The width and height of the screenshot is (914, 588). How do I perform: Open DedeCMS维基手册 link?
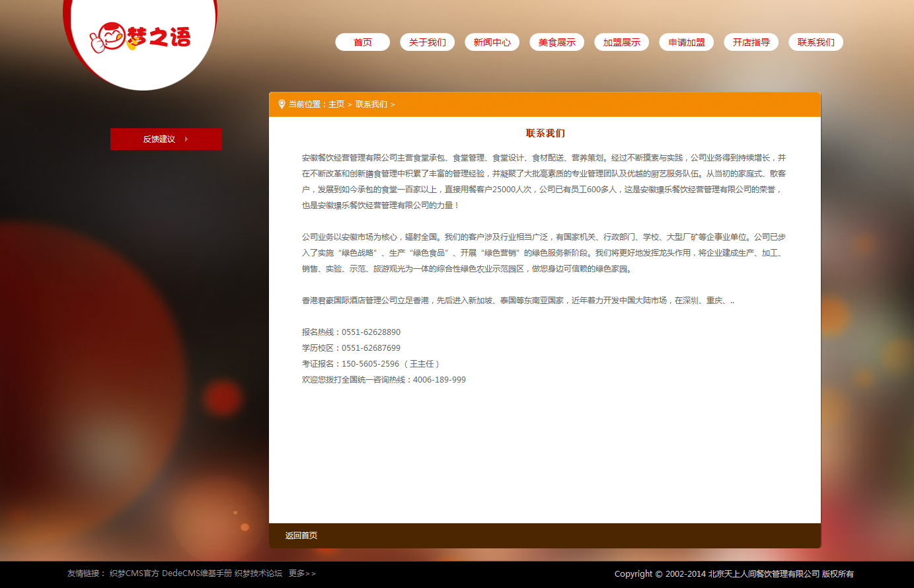point(197,573)
